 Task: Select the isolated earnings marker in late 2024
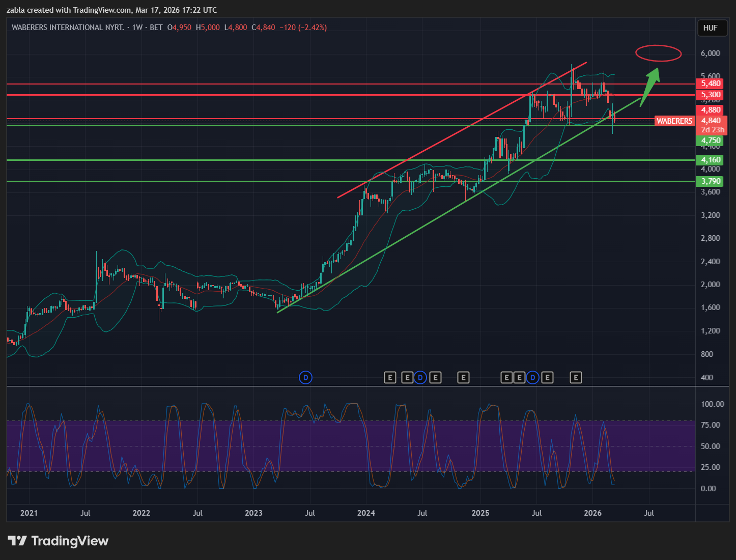(463, 377)
